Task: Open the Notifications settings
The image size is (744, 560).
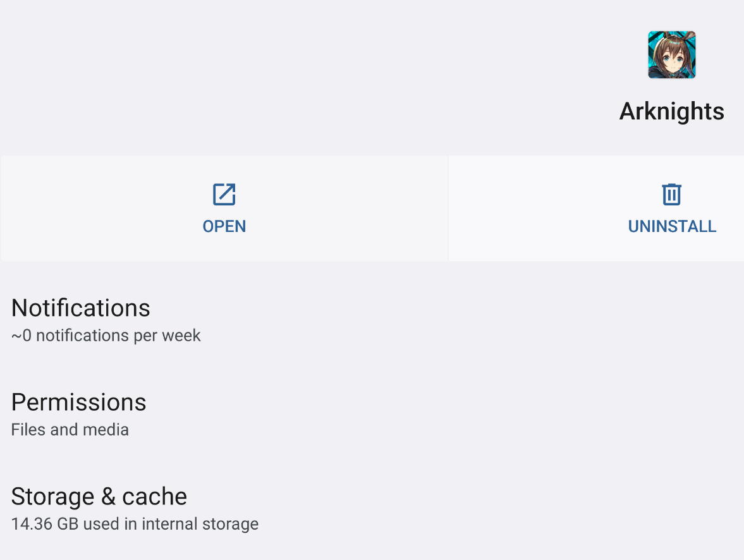Action: point(372,320)
